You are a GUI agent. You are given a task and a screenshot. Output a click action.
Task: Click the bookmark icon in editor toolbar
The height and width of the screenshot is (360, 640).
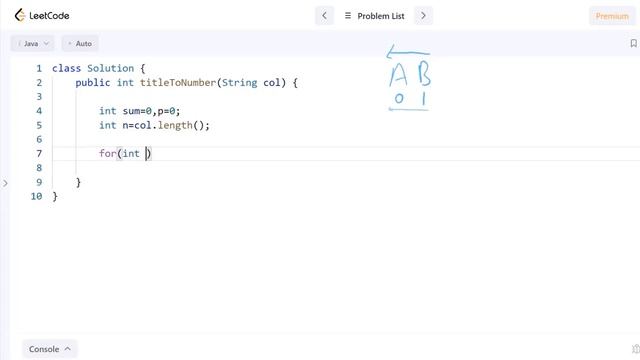pos(633,43)
